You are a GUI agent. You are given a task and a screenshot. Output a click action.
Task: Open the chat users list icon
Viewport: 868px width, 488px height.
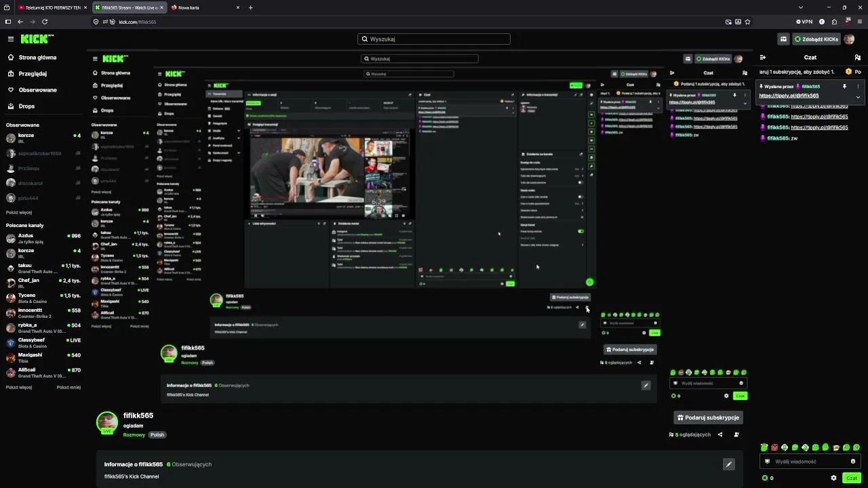point(858,58)
